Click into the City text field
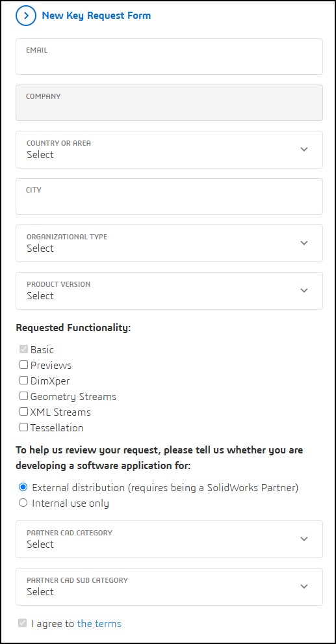The image size is (336, 644). (169, 196)
